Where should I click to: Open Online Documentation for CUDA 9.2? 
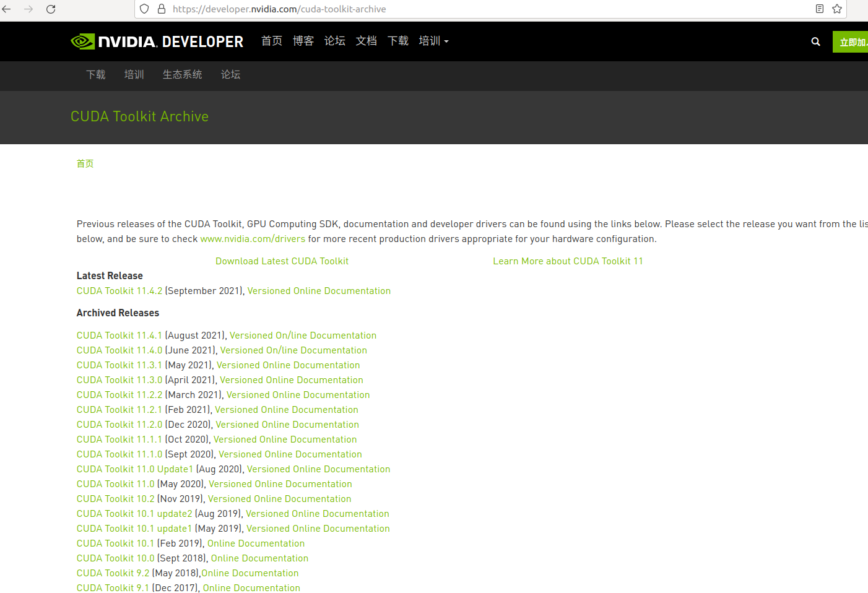pos(250,573)
